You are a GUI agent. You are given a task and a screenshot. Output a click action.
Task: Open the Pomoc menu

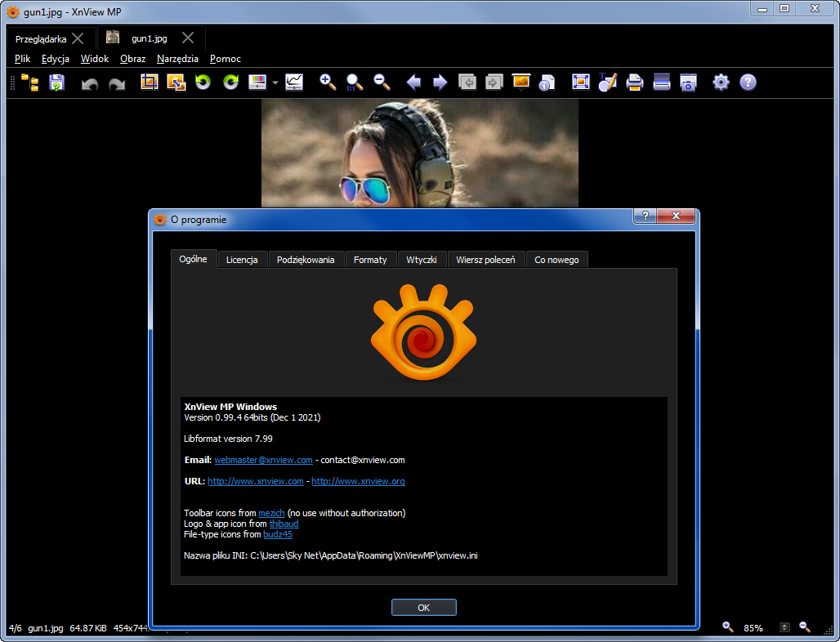(225, 59)
